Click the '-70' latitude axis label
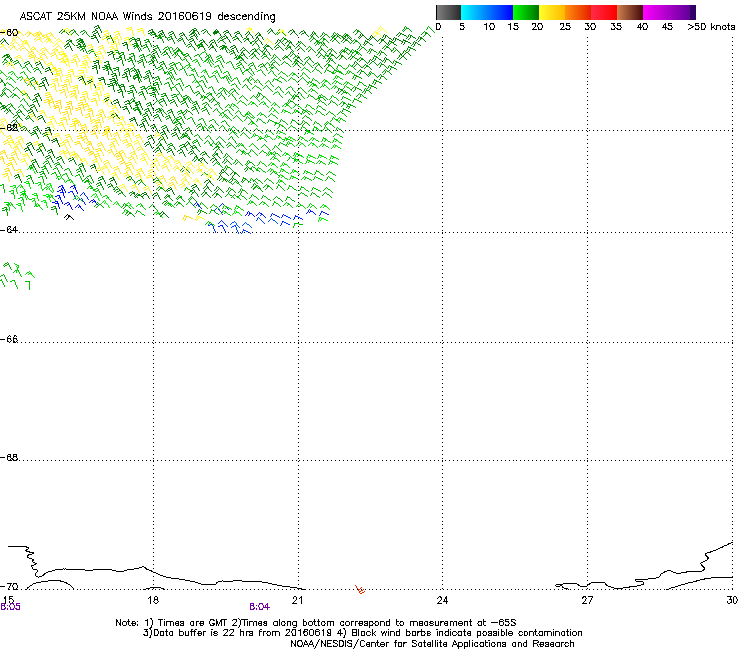 coord(9,587)
